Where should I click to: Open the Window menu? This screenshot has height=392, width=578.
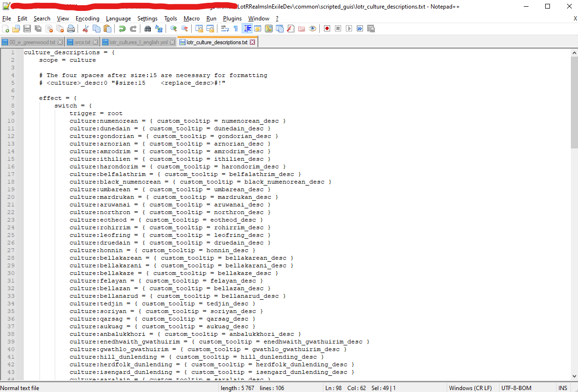click(x=259, y=19)
